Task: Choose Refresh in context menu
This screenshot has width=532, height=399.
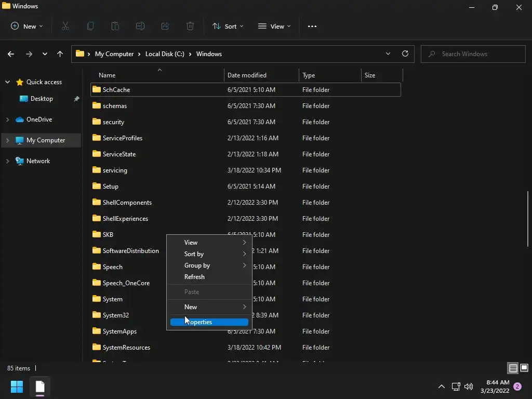Action: point(209,277)
